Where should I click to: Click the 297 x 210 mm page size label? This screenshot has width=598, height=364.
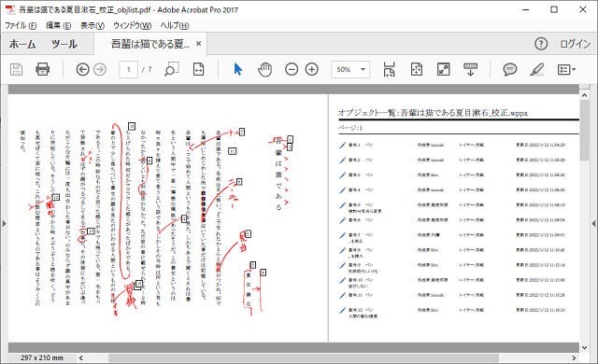point(42,357)
